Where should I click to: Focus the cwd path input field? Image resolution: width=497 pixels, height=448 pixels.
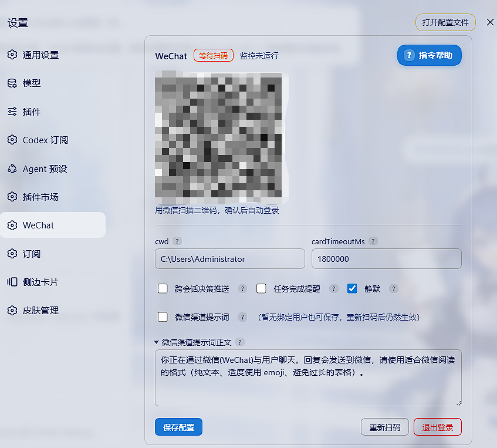[230, 259]
